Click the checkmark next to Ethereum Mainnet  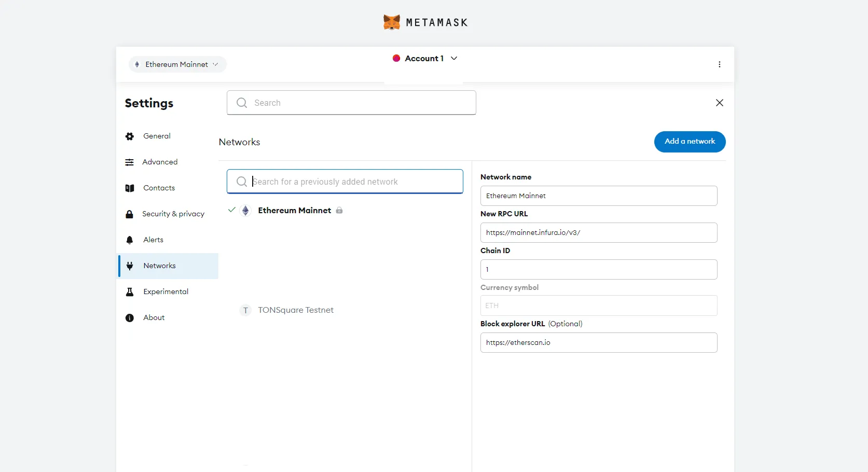(x=232, y=210)
